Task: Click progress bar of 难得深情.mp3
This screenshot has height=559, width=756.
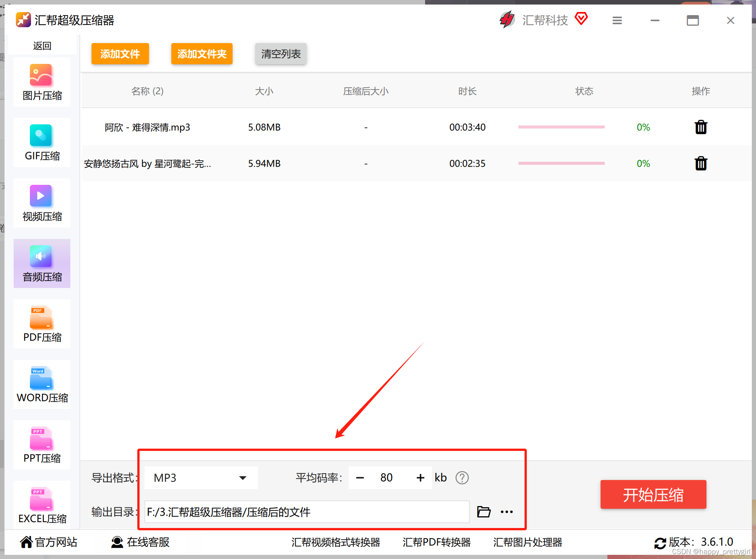Action: coord(561,127)
